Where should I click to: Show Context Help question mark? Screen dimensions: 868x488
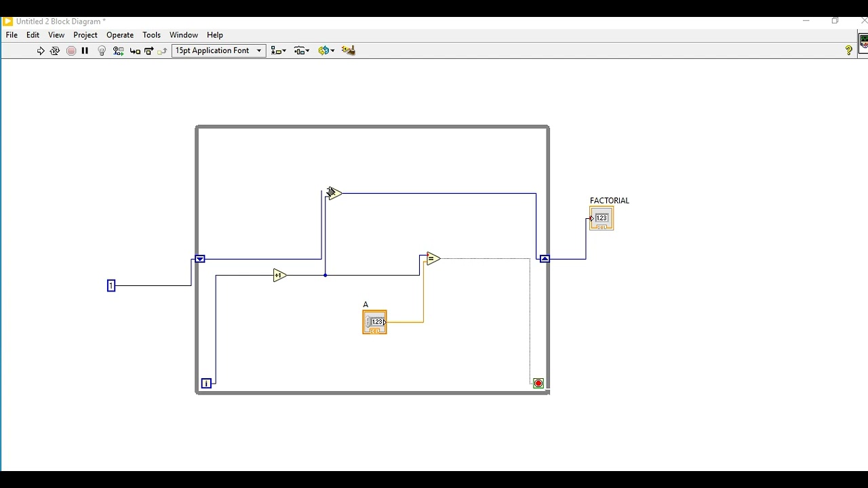[x=848, y=51]
